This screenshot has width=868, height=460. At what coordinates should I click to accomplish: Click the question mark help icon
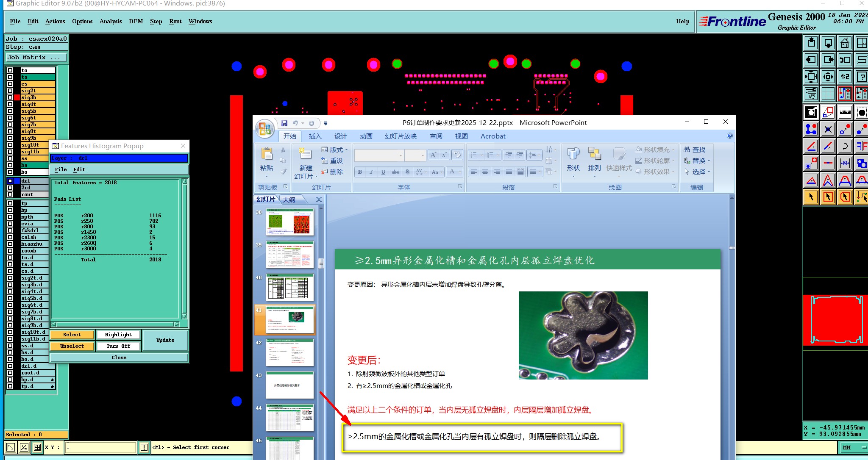[x=862, y=77]
